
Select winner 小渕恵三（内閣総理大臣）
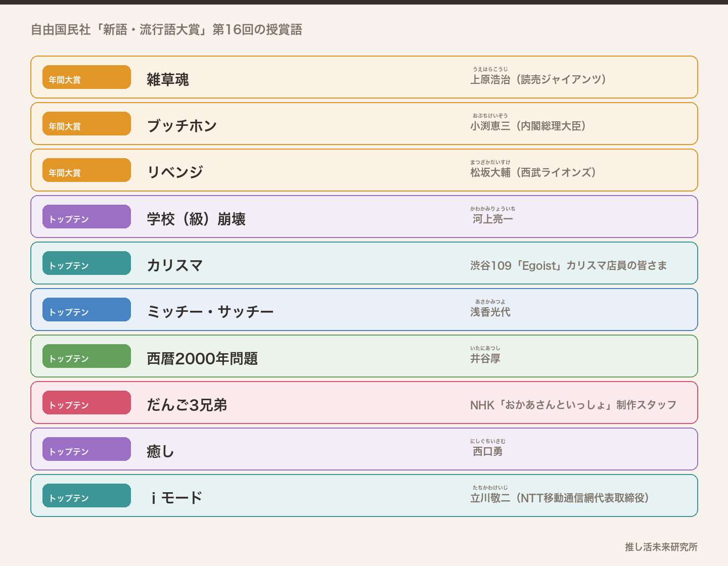pos(528,126)
